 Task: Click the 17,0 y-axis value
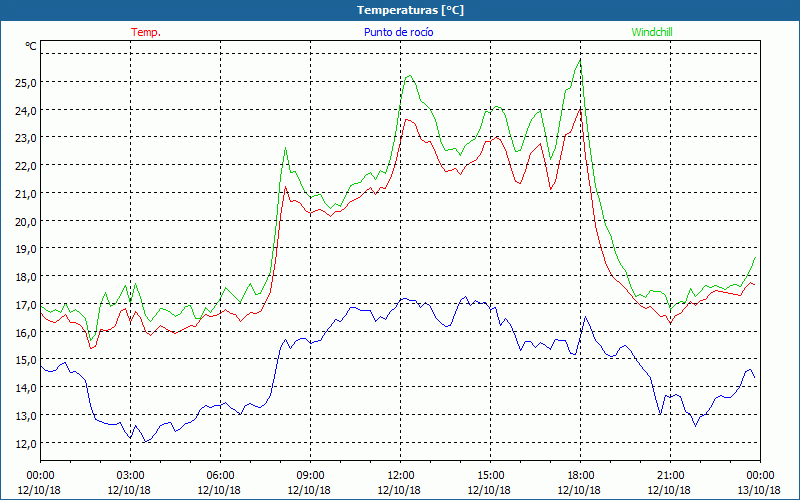click(x=26, y=305)
